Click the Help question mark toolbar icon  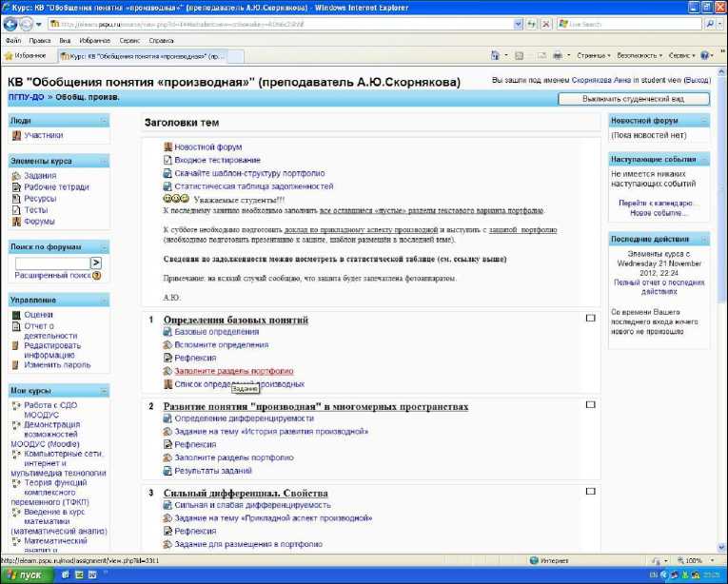pos(704,55)
